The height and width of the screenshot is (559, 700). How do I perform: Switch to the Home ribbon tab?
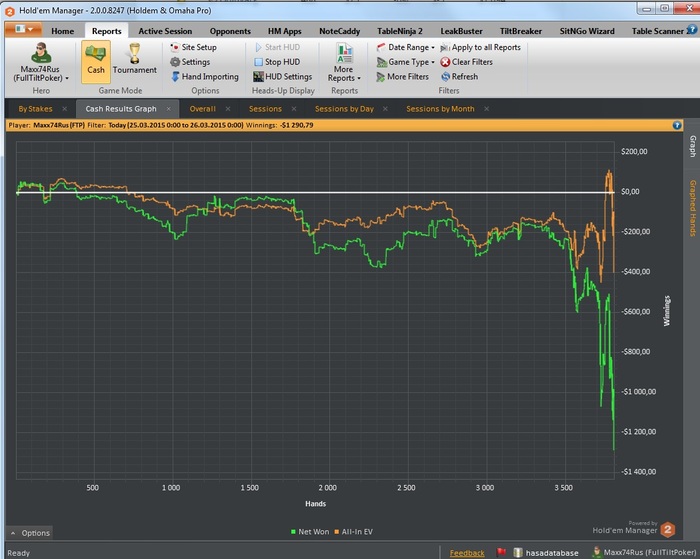(x=62, y=31)
